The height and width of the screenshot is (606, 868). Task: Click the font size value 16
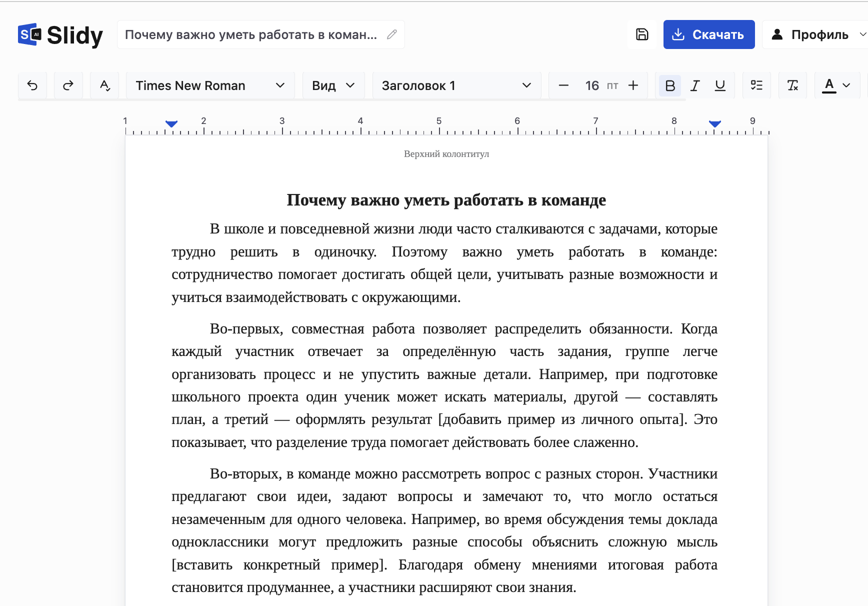(592, 85)
